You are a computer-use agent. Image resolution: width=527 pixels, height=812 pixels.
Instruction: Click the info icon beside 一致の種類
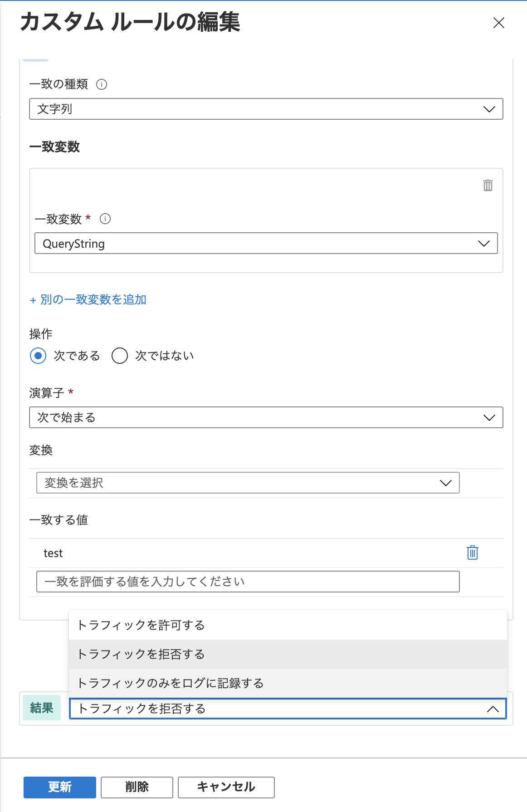[102, 84]
